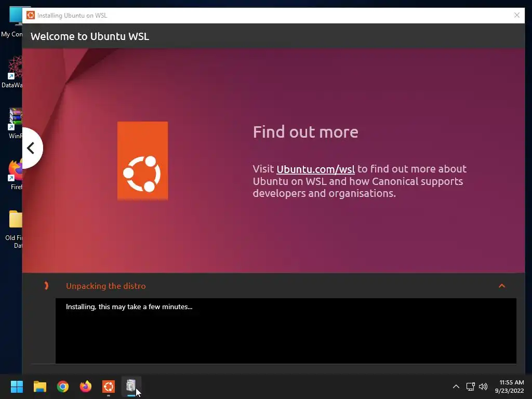Viewport: 532px width, 399px height.
Task: Launch Google Chrome from the taskbar
Action: (x=63, y=387)
